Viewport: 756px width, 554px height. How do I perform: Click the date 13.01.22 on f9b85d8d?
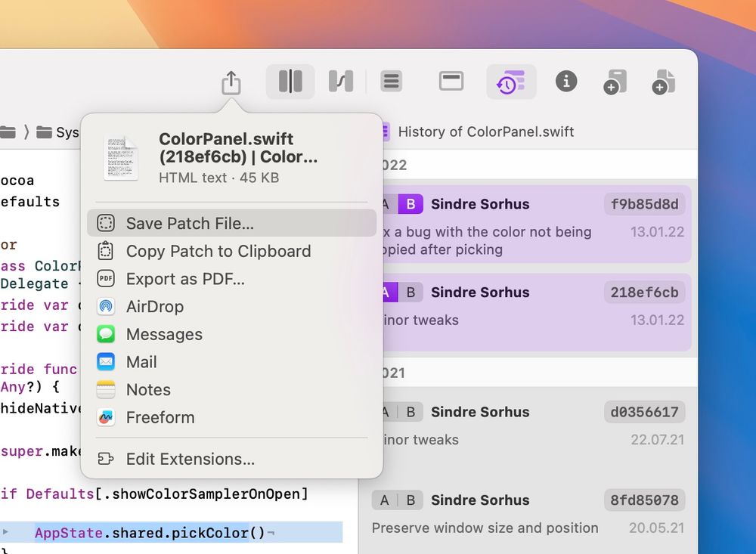coord(657,232)
